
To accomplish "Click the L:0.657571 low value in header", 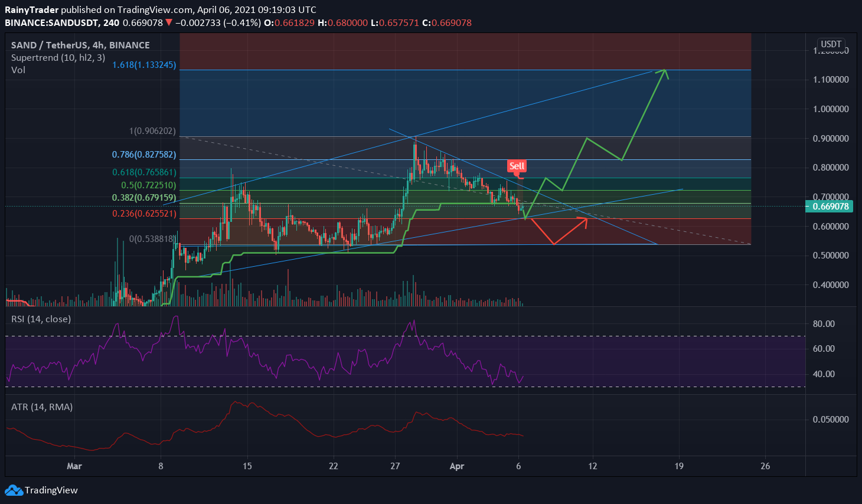I will tap(396, 23).
